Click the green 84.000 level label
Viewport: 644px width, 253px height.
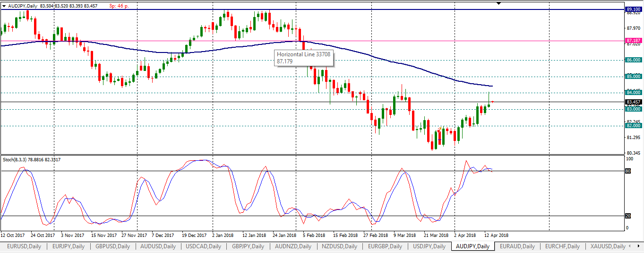tap(633, 93)
